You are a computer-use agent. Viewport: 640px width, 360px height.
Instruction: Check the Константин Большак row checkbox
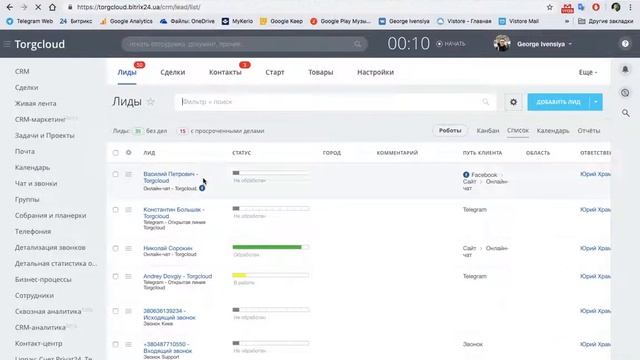pos(116,210)
